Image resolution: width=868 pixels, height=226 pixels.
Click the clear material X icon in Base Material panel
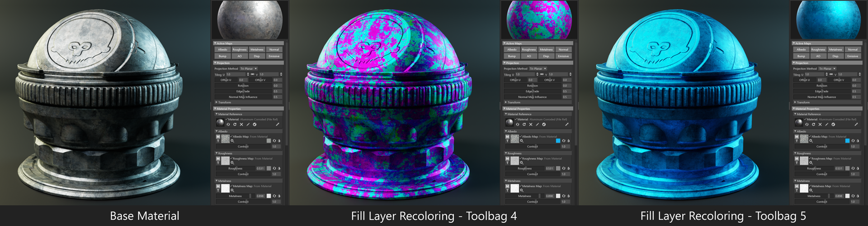[x=241, y=124]
